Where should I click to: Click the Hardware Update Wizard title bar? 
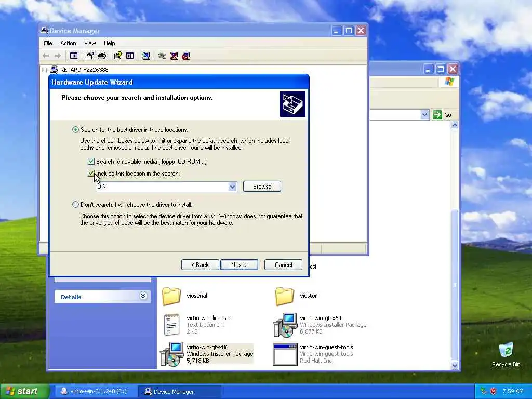pyautogui.click(x=179, y=82)
